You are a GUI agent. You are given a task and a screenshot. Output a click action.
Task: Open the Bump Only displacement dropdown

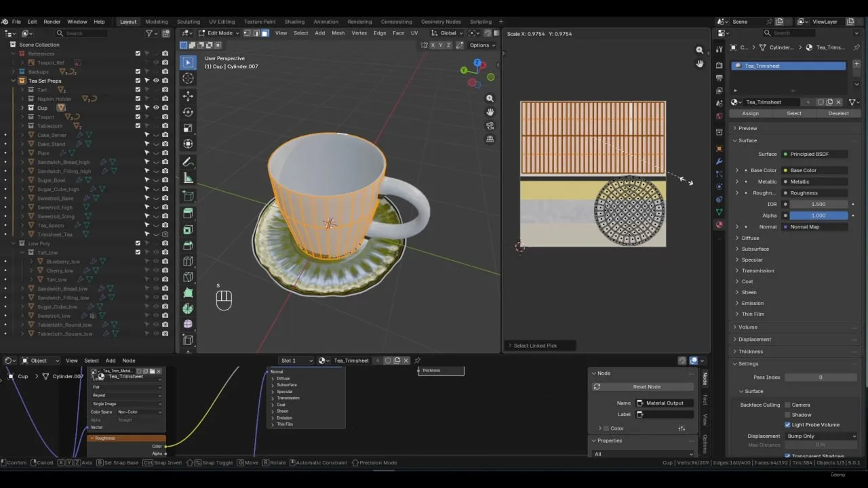[x=821, y=436]
